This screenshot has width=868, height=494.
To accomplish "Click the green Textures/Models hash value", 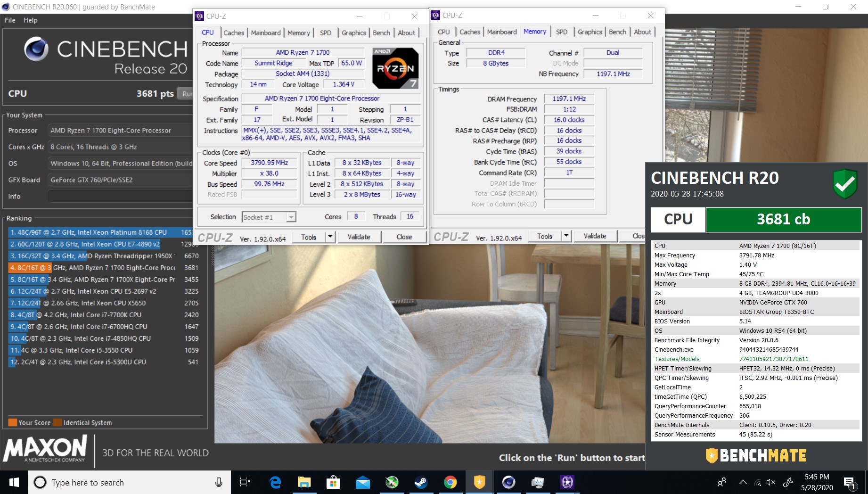I will point(774,359).
